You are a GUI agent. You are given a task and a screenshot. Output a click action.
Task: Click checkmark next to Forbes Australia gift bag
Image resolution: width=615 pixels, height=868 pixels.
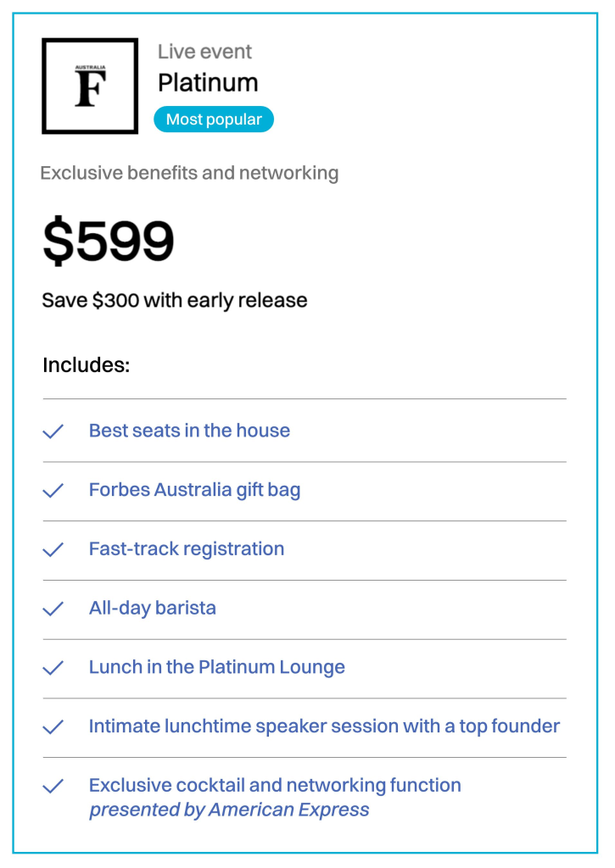[x=53, y=491]
